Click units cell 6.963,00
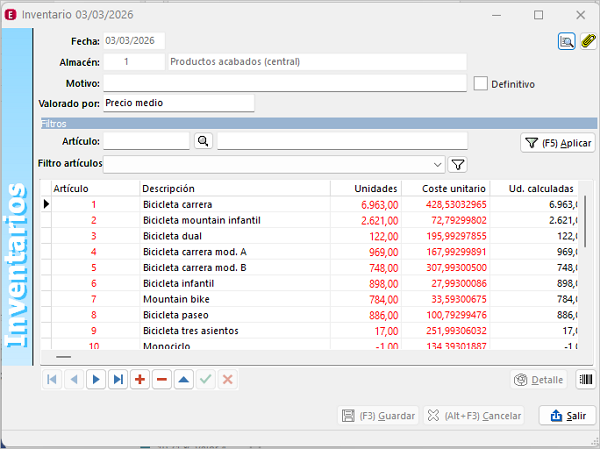This screenshot has height=449, width=600. (366, 204)
